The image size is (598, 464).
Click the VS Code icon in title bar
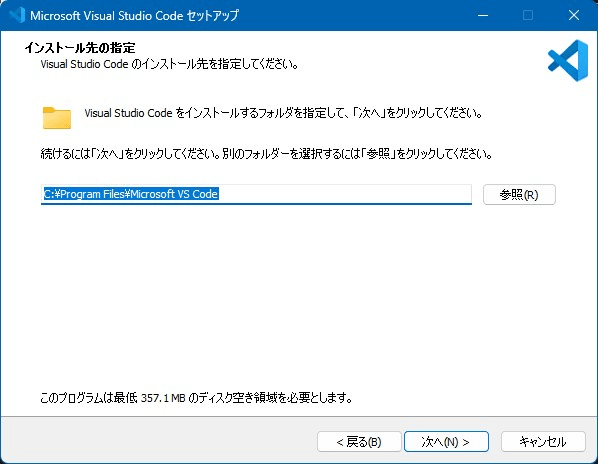17,15
